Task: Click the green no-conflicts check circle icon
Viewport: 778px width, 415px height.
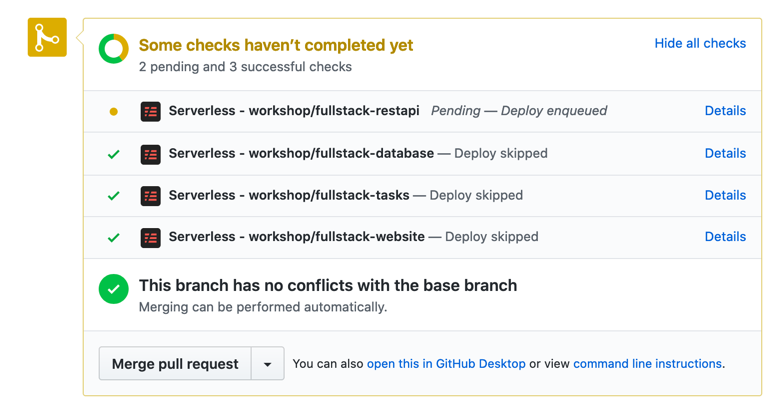Action: click(114, 289)
